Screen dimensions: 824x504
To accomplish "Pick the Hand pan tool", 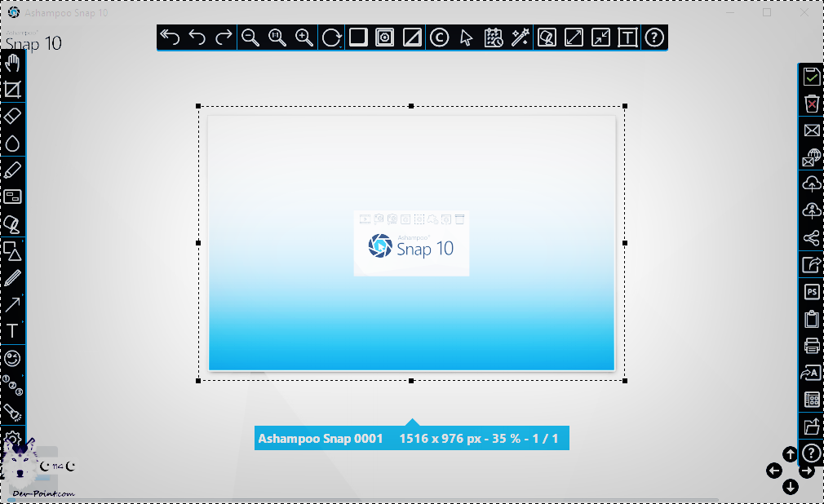I will click(12, 64).
